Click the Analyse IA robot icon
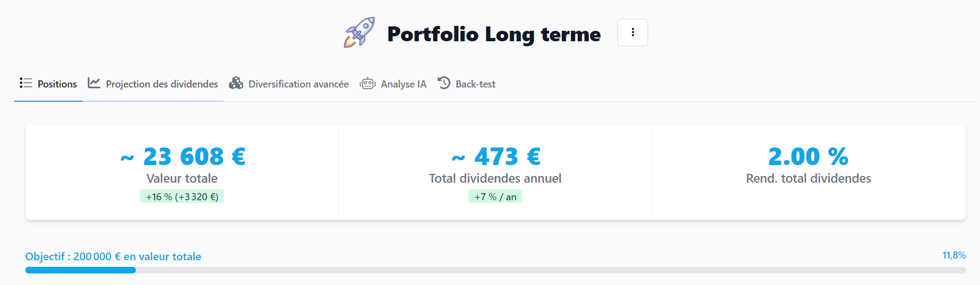 368,84
